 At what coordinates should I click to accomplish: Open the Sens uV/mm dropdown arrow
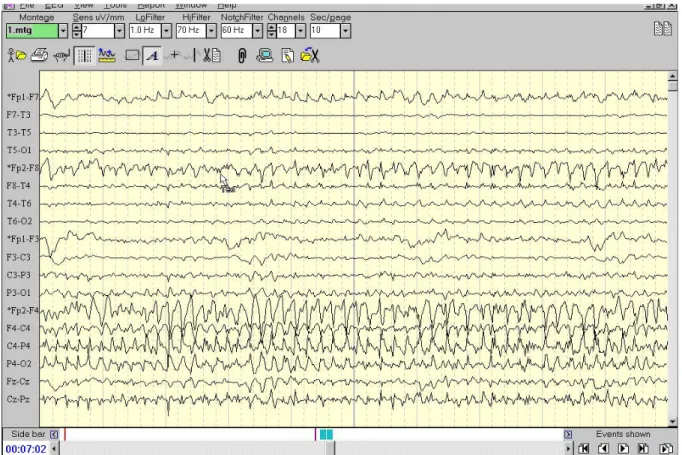[x=119, y=30]
